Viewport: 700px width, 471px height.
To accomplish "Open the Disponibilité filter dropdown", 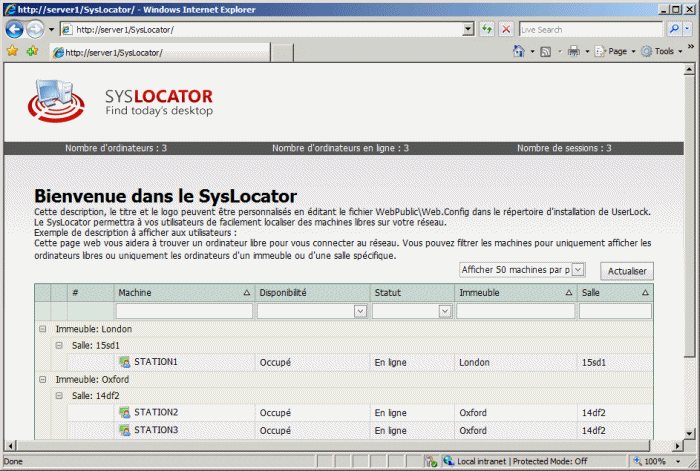I will tap(360, 311).
